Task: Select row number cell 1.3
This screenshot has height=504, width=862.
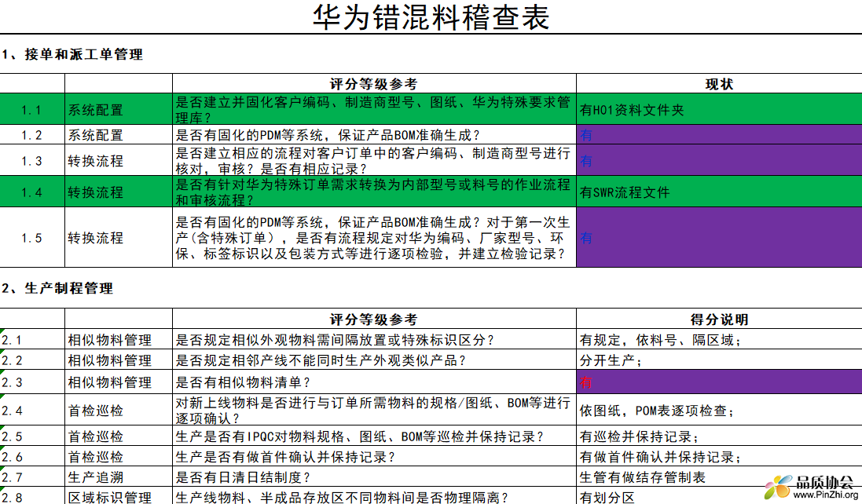Action: pyautogui.click(x=32, y=160)
